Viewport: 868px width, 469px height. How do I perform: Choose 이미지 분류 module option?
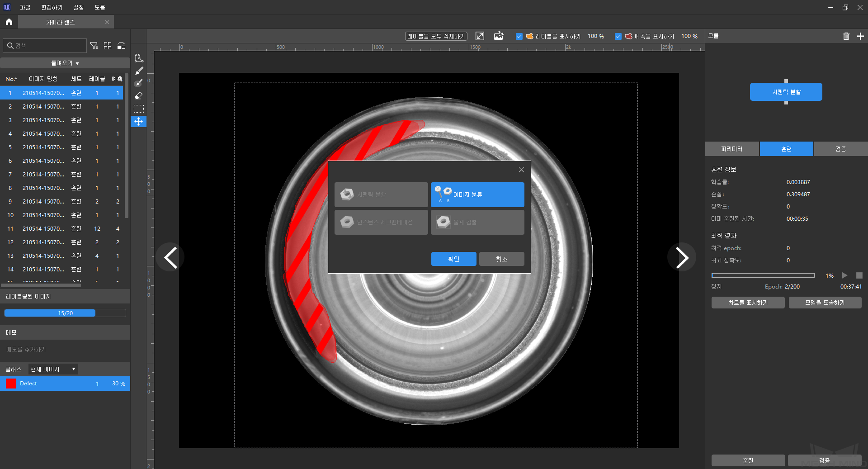pos(477,194)
